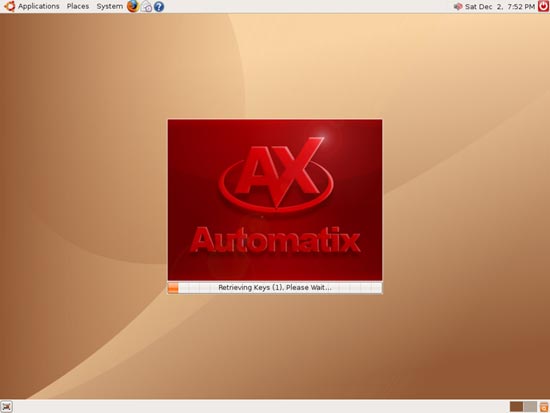Open the Trash icon on bottom panel

[x=544, y=407]
